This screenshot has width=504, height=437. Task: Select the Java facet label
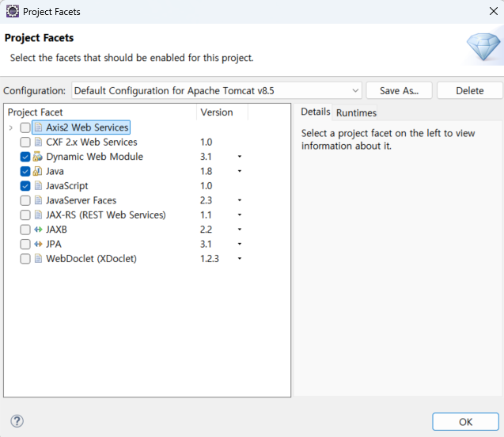tap(55, 171)
